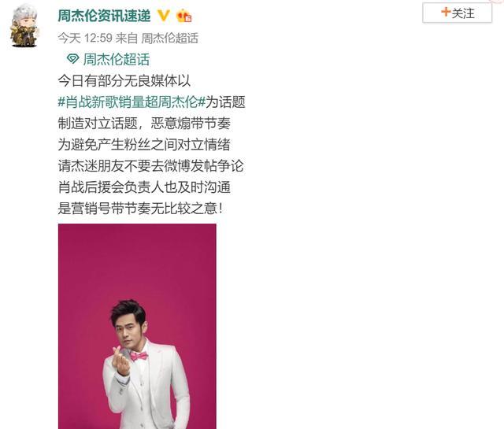Open the 今天 12:59 timestamp link

point(85,39)
